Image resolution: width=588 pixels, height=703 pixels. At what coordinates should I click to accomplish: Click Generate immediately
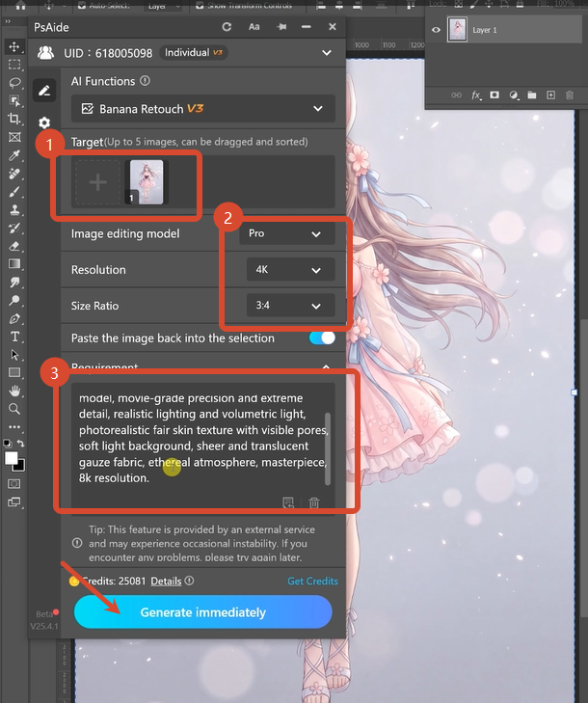tap(203, 612)
